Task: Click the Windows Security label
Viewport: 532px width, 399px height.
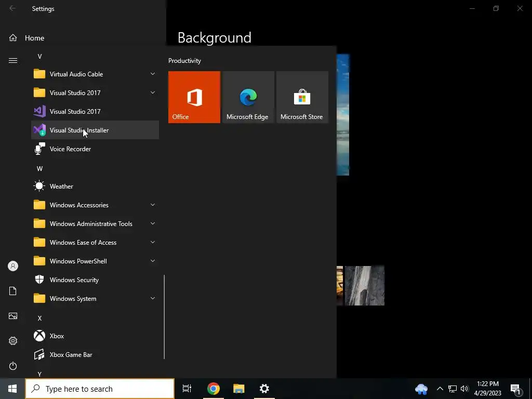Action: point(74,280)
